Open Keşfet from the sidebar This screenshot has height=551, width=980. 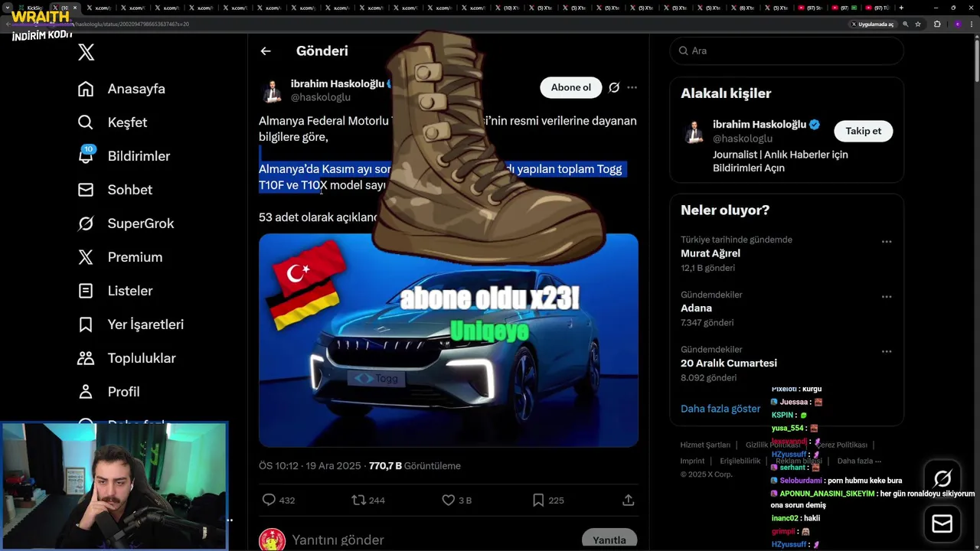click(x=113, y=122)
